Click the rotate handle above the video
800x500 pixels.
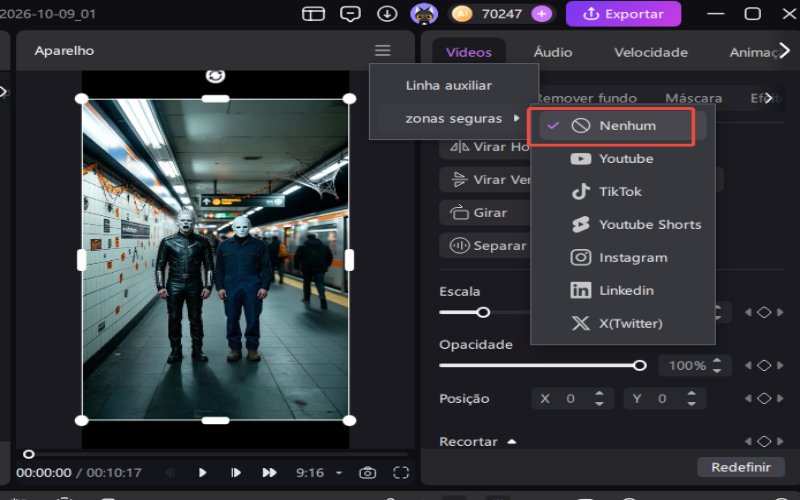(215, 76)
